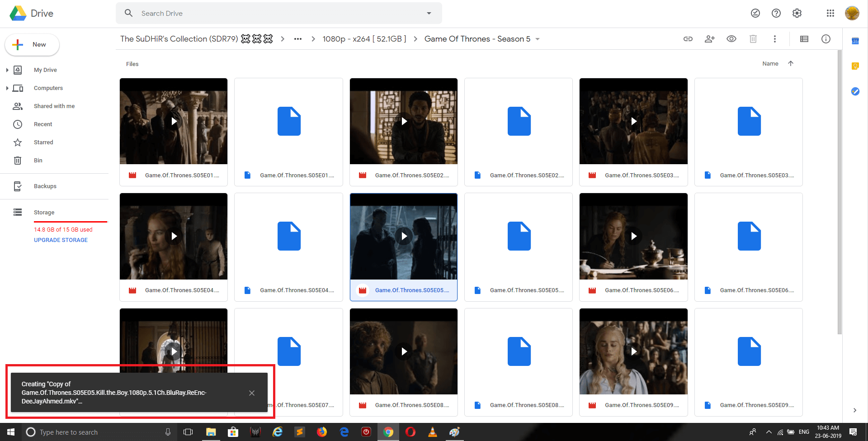Select S05E08 video thumbnail

pyautogui.click(x=404, y=351)
